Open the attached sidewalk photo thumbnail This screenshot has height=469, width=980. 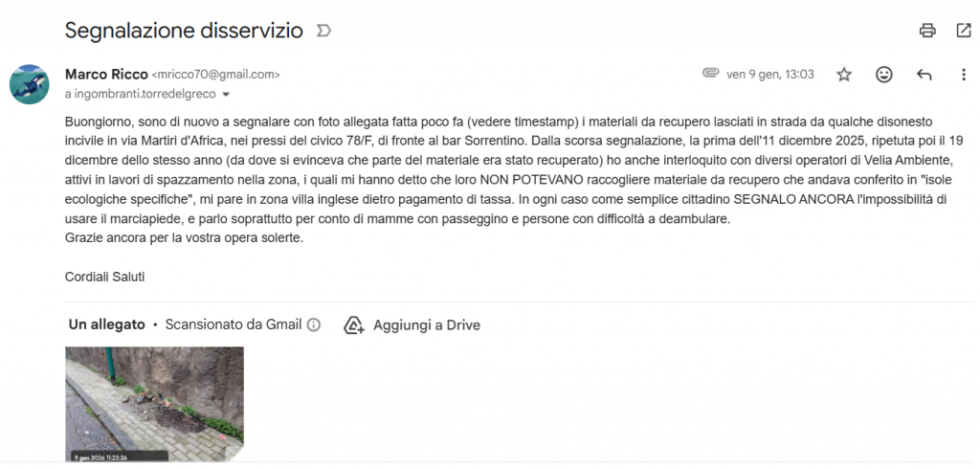pos(154,404)
